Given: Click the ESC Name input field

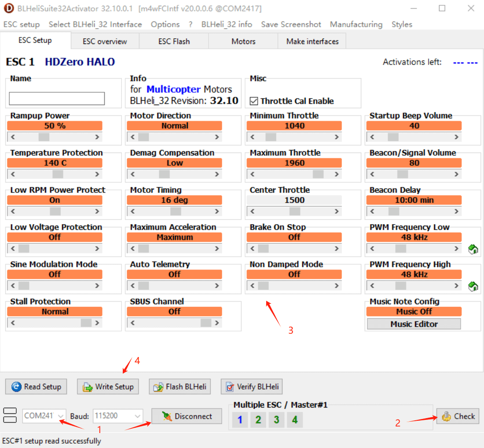Looking at the screenshot, I should pos(57,98).
